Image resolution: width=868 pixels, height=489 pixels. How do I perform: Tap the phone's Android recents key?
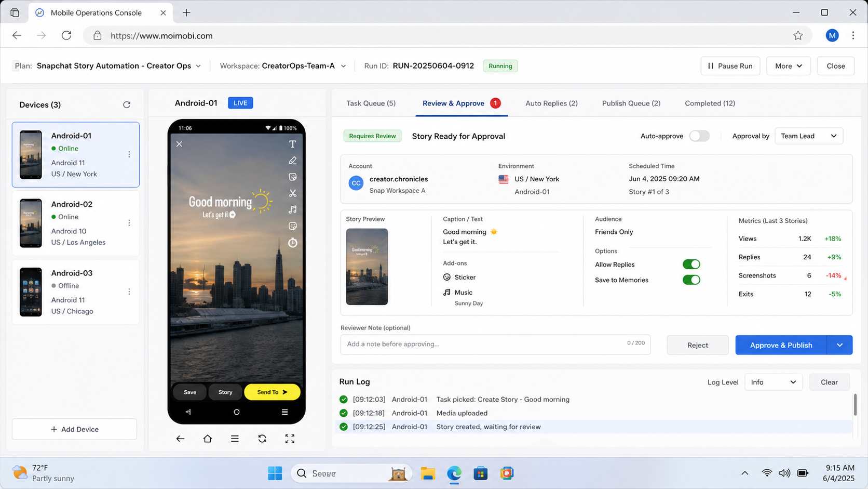tap(284, 412)
